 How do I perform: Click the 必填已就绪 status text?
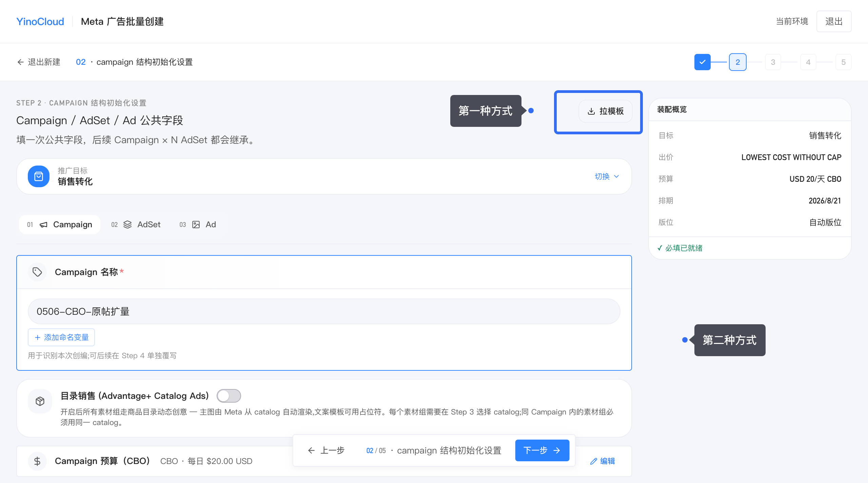click(x=680, y=248)
